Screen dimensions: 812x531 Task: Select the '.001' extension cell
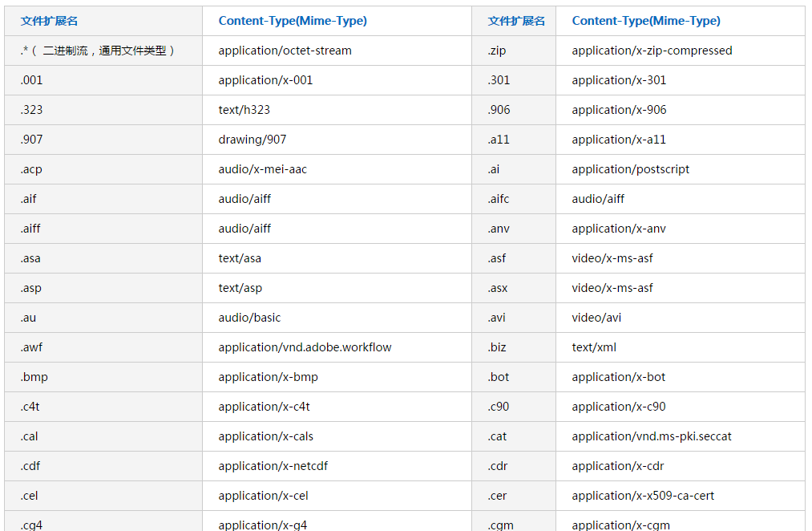coord(103,80)
